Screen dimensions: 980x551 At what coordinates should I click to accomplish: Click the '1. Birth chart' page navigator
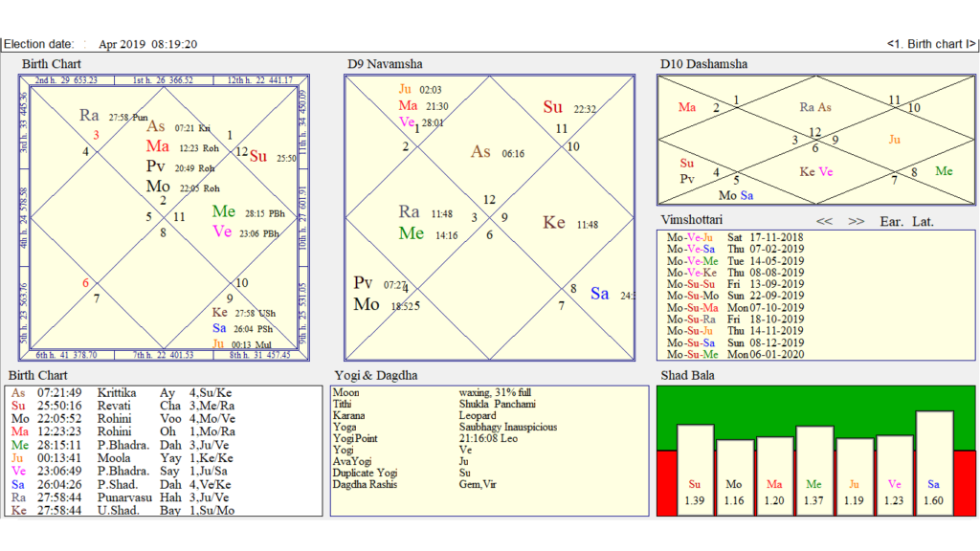click(x=931, y=44)
